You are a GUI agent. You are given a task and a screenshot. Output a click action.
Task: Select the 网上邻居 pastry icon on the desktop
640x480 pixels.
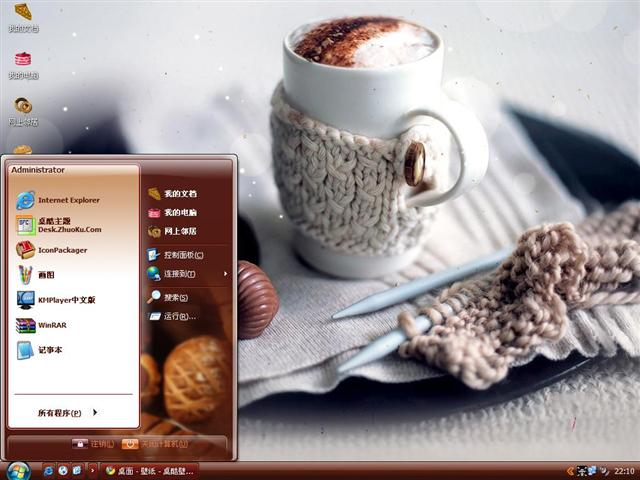[x=23, y=111]
